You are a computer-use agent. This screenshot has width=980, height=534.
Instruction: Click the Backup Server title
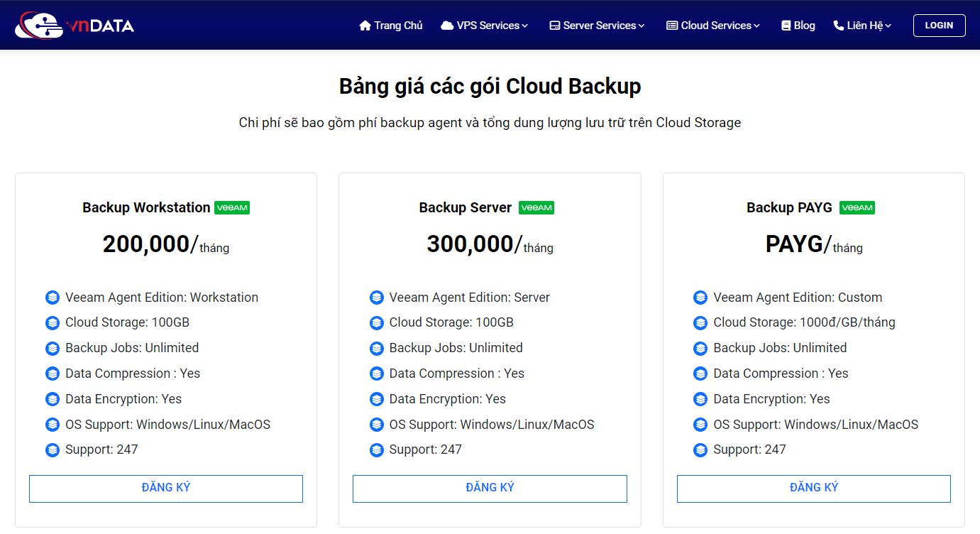[x=466, y=207]
